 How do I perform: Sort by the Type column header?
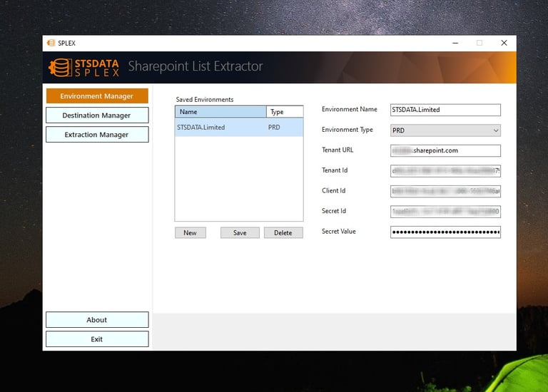pyautogui.click(x=285, y=112)
